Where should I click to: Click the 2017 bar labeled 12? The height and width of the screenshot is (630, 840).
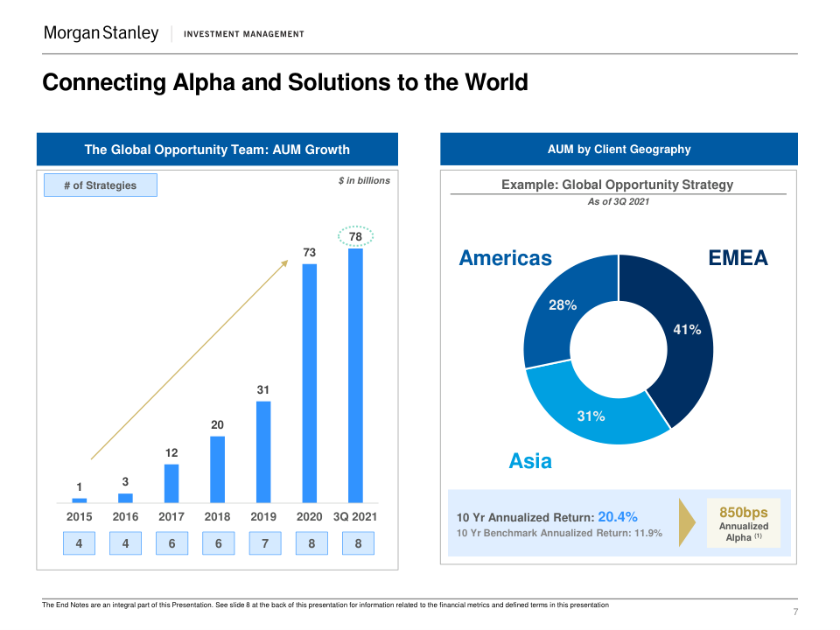pos(171,483)
